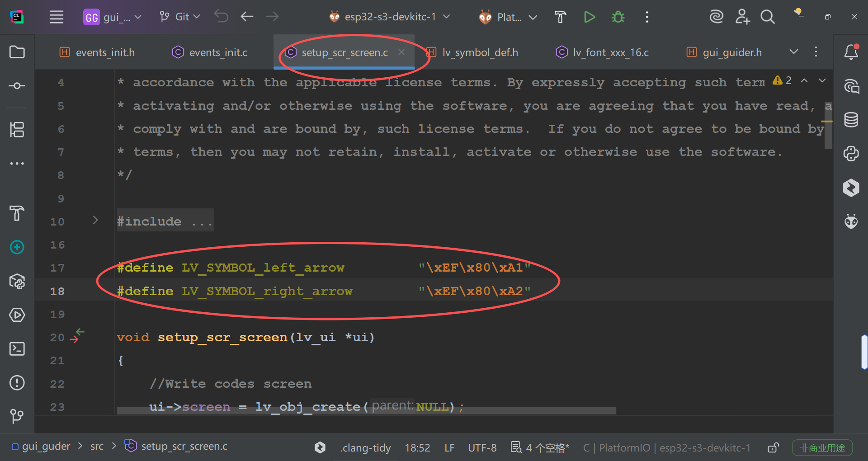Click src breadcrumb
The image size is (868, 461).
click(x=97, y=447)
